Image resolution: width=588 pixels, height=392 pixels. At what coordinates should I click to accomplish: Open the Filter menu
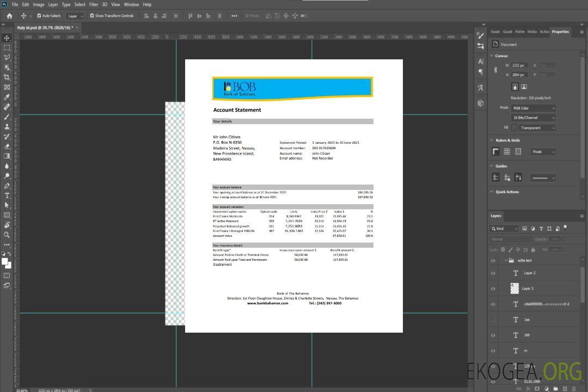click(94, 4)
